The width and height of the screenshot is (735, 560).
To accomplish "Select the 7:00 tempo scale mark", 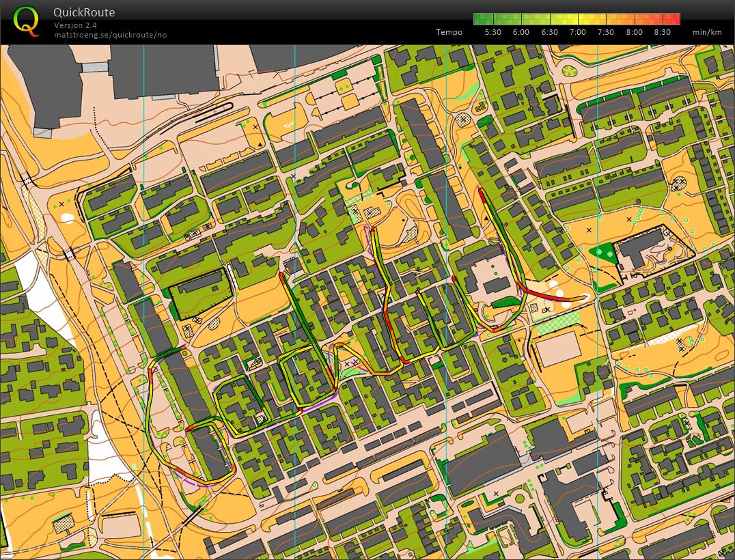I will click(577, 32).
